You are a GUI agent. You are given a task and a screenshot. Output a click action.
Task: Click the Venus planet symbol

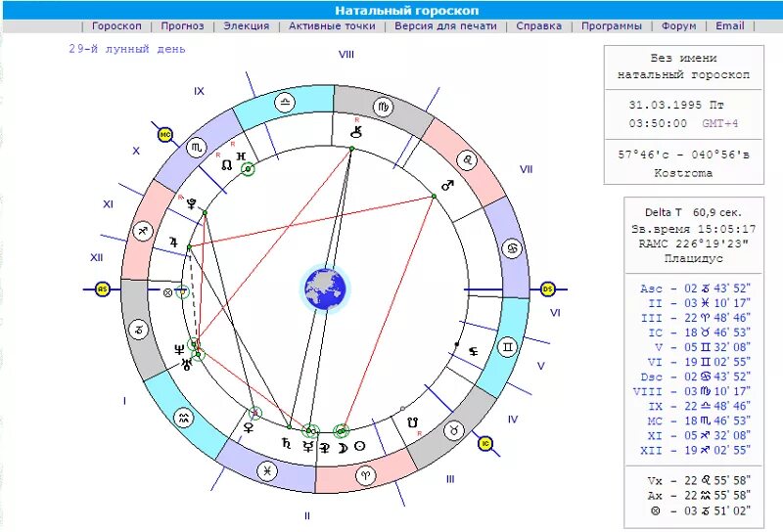[249, 427]
